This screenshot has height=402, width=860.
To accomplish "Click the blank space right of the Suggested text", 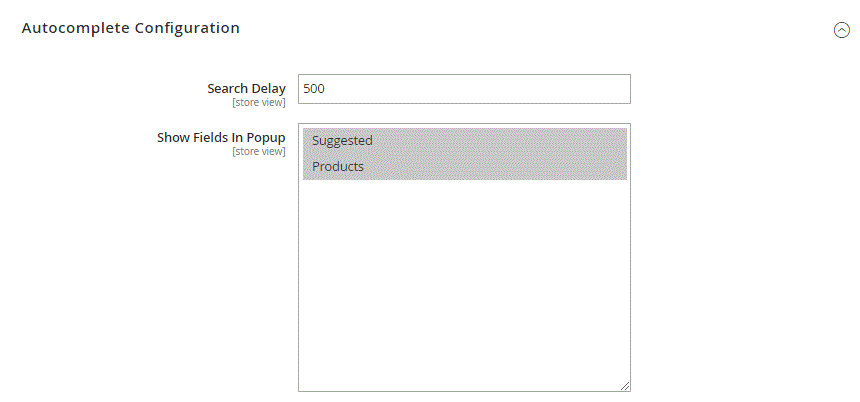I will point(520,141).
